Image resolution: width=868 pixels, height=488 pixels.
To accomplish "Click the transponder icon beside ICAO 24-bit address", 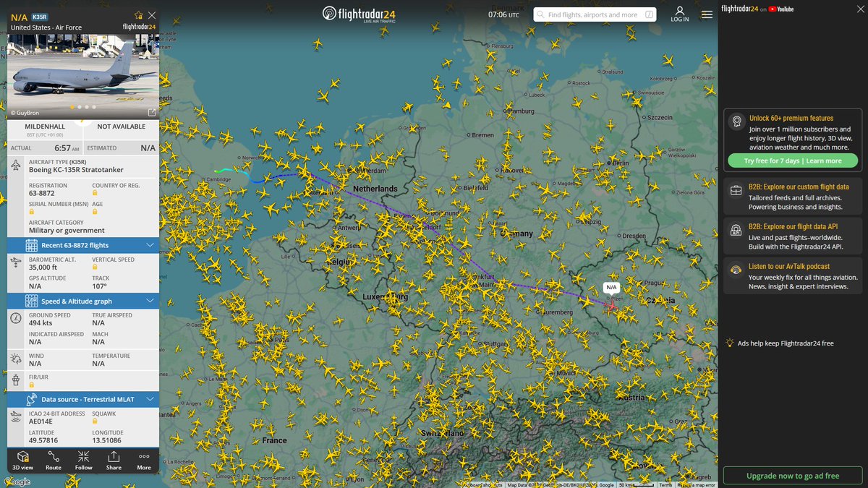I will click(x=16, y=417).
